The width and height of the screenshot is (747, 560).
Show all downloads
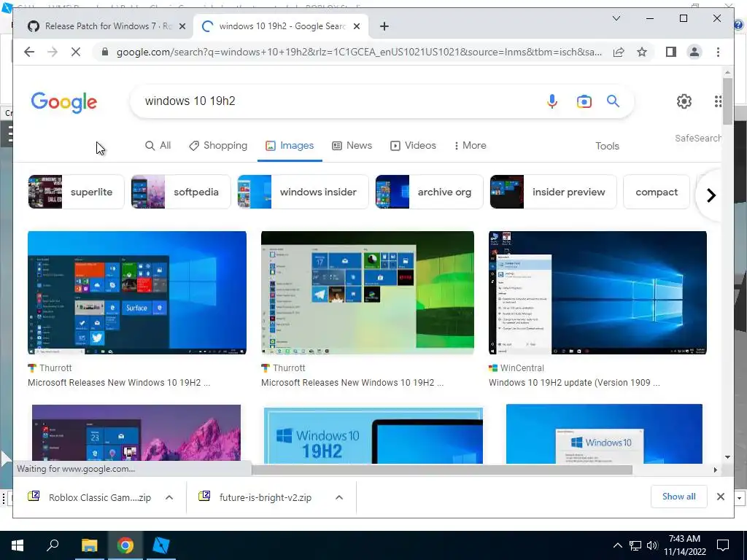(679, 497)
